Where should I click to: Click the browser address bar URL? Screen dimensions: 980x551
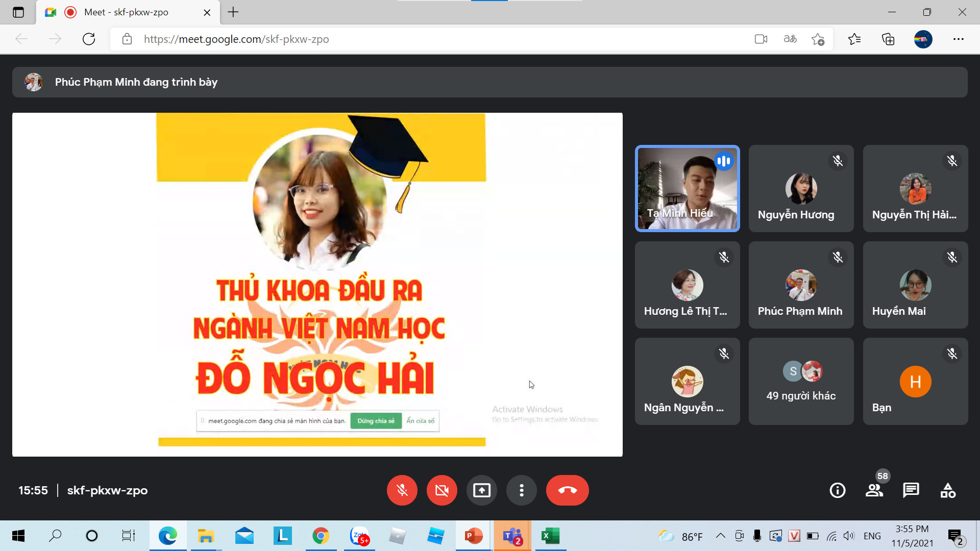[236, 39]
